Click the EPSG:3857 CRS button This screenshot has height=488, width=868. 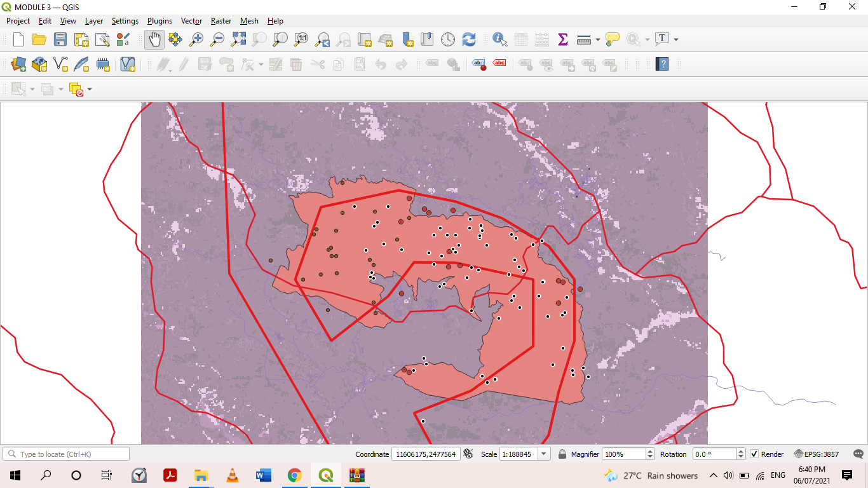tap(817, 454)
